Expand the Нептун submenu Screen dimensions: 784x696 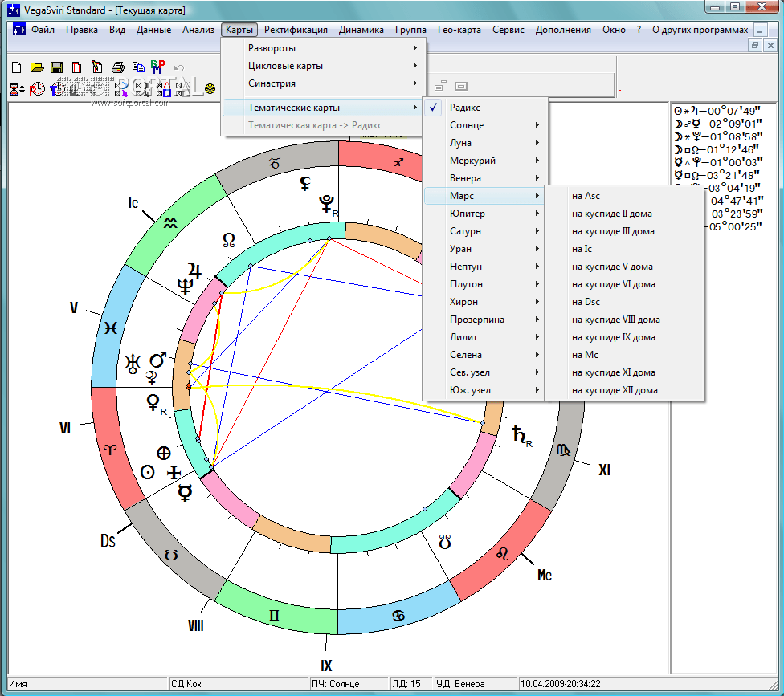click(x=485, y=267)
